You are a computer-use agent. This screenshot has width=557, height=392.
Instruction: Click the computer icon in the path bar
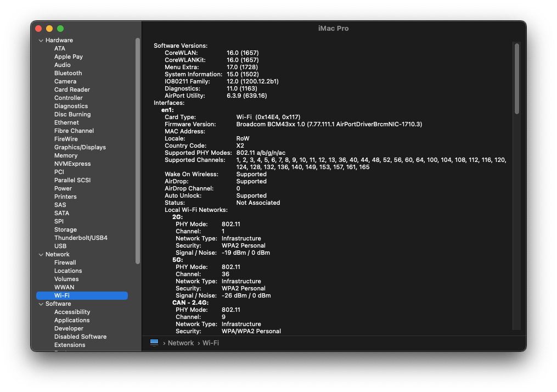pyautogui.click(x=154, y=343)
